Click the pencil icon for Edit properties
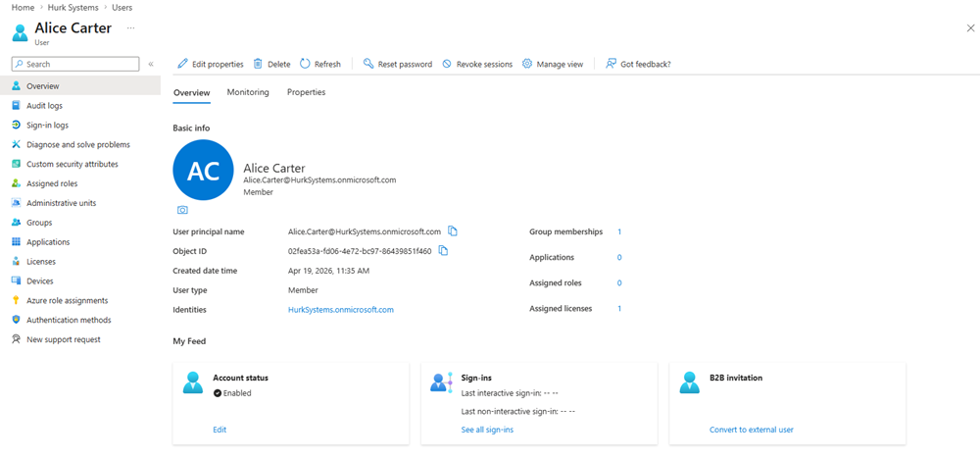Viewport: 980px width, 458px height. click(x=182, y=64)
